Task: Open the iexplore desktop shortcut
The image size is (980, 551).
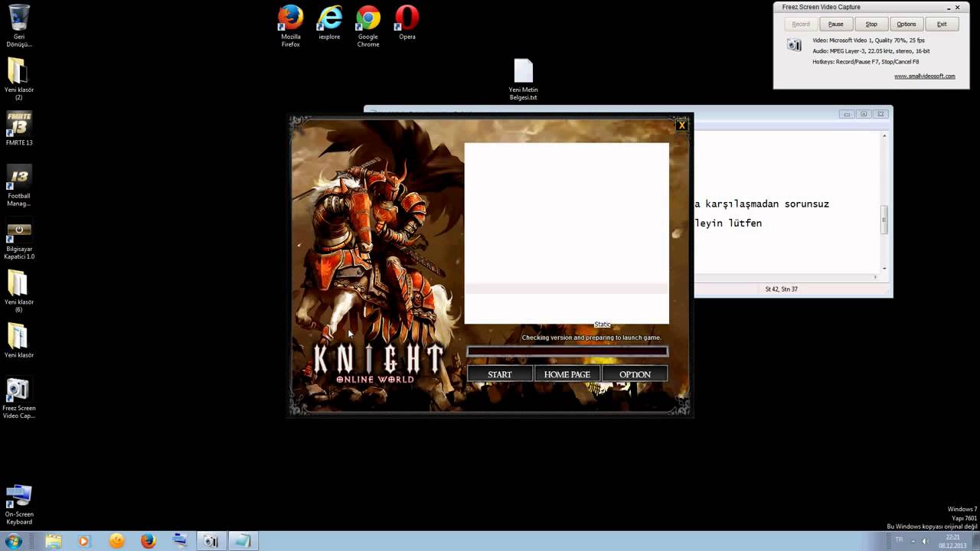Action: click(329, 22)
